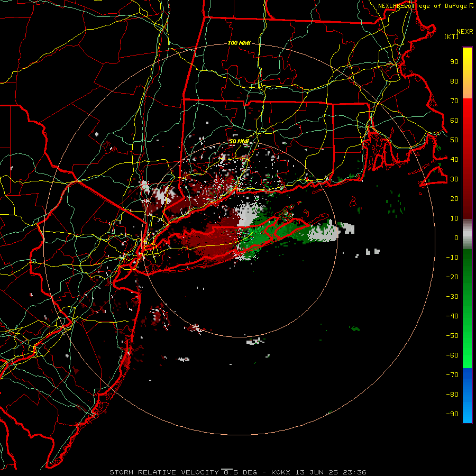
Task: Click the 60 value on velocity scale
Action: tap(454, 121)
